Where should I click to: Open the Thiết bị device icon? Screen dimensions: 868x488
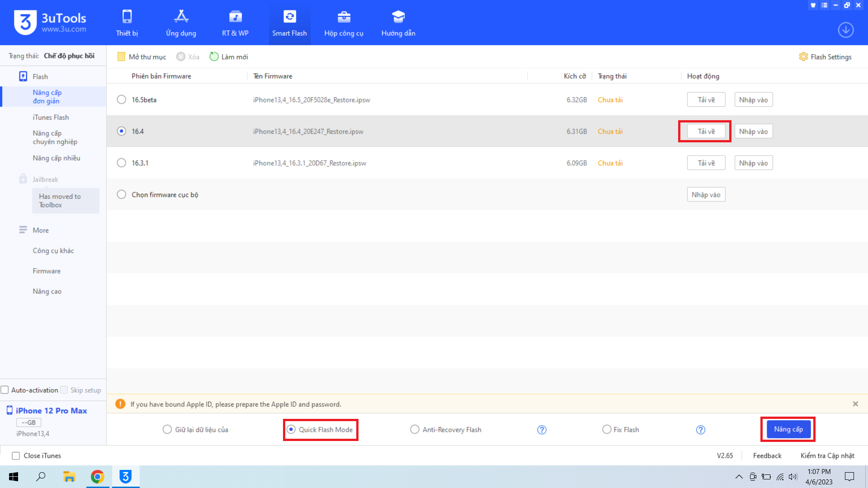[127, 23]
